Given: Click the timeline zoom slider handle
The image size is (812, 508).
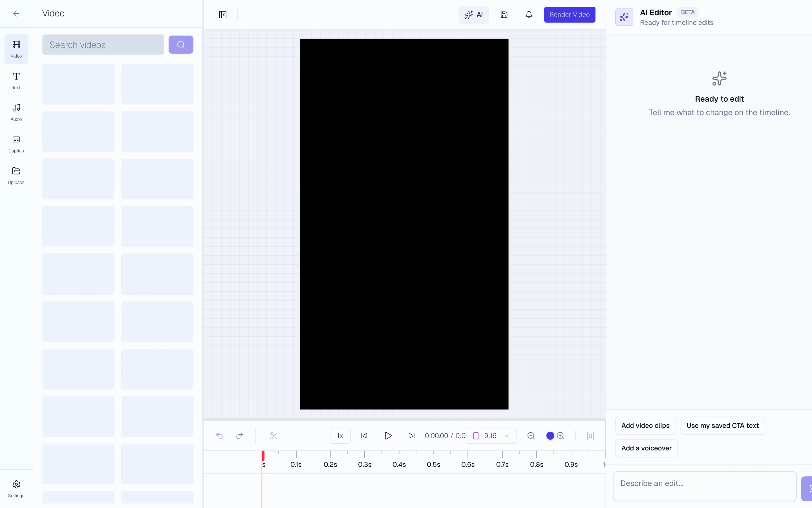Looking at the screenshot, I should (550, 436).
